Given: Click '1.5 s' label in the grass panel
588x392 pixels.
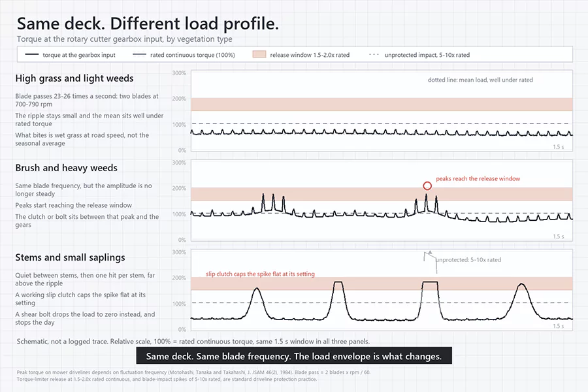Looking at the screenshot, I should pos(559,147).
